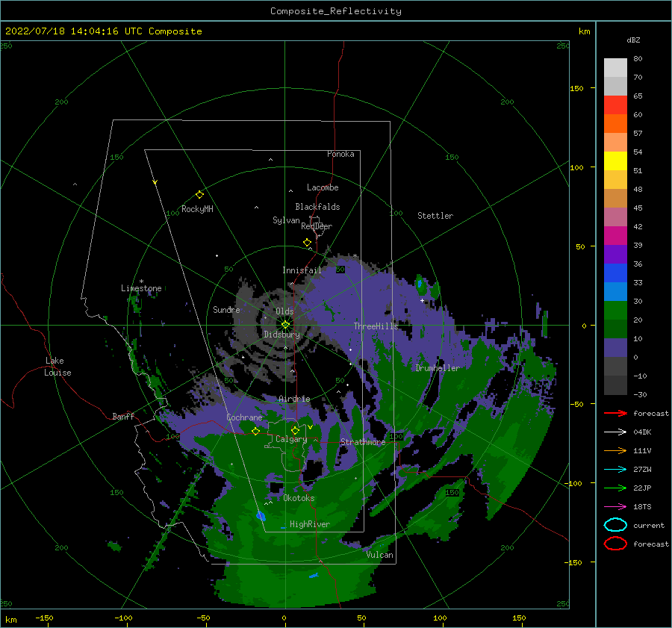
Task: Click the Cochrane city label
Action: click(x=244, y=417)
